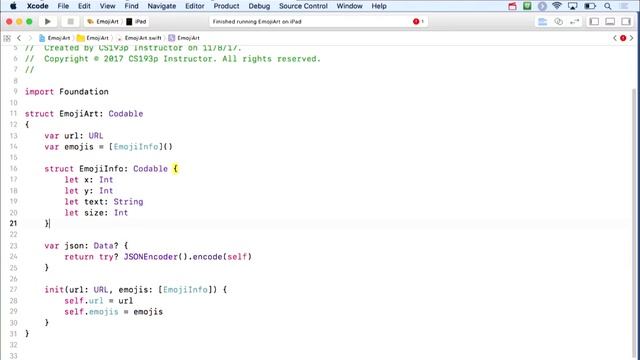Viewport: 640px width, 360px height.
Task: Click 'let size: Int' line
Action: click(96, 213)
